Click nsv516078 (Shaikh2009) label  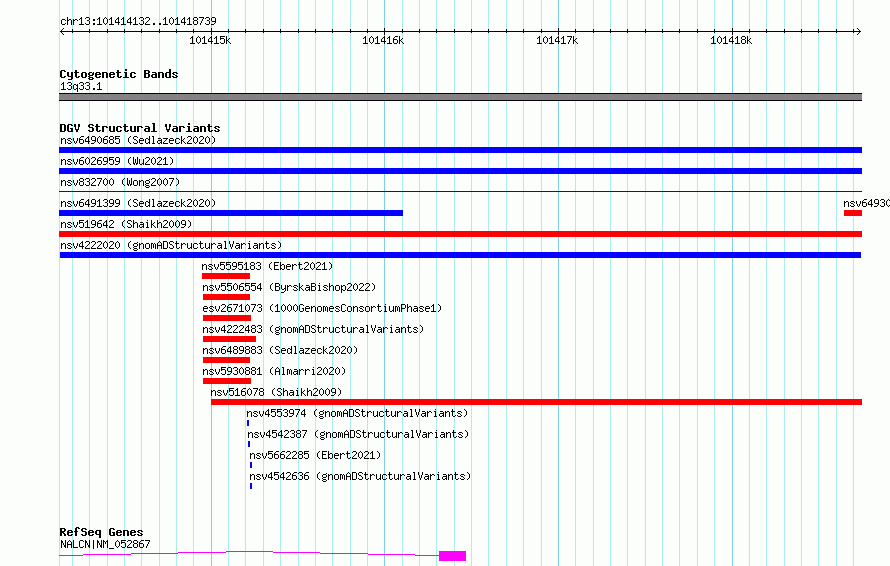(276, 392)
